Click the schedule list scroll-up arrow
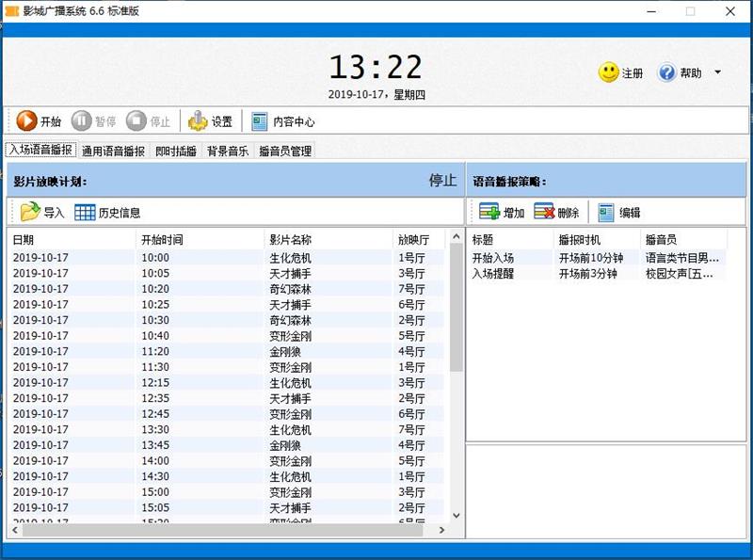Screen dimensions: 753x560 click(x=457, y=237)
